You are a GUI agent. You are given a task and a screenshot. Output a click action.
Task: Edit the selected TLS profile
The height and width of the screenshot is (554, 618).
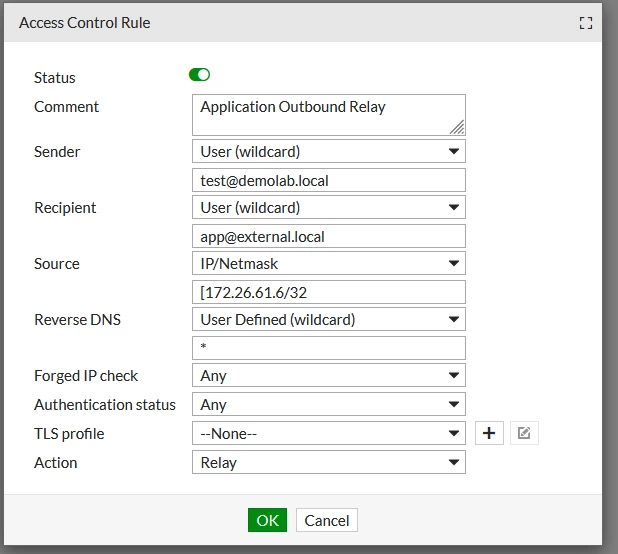pos(524,433)
